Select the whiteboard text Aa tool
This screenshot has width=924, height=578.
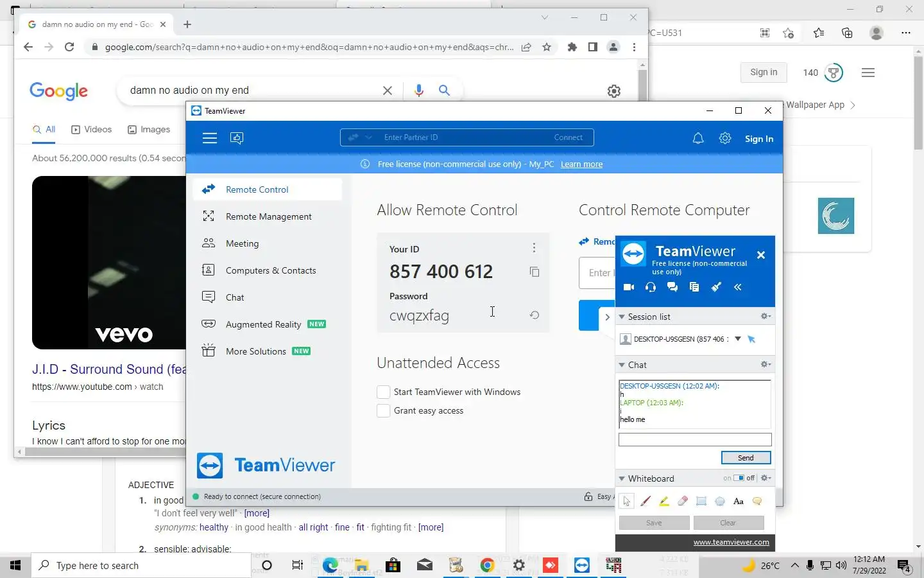739,502
